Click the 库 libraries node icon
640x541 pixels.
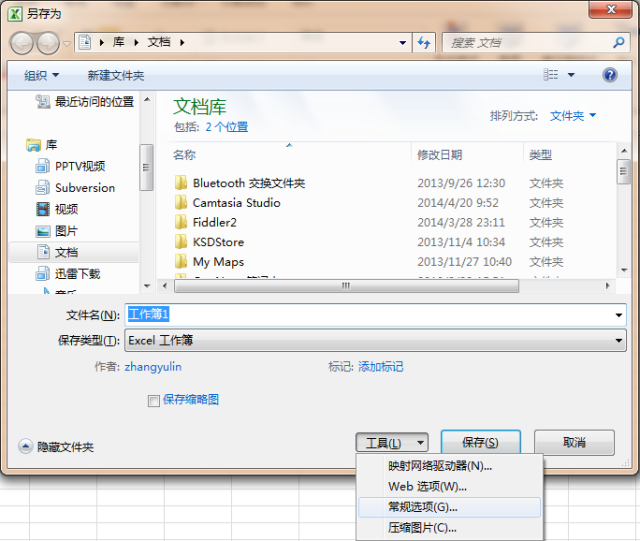click(x=33, y=145)
